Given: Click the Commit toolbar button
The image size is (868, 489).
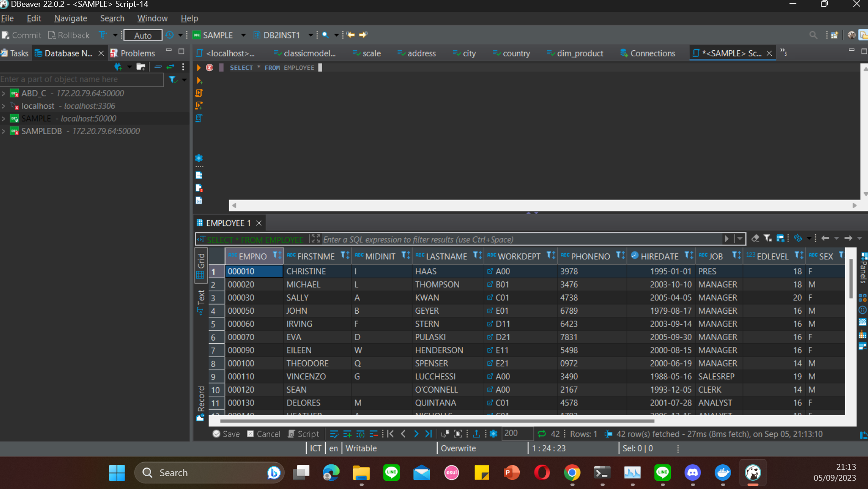Looking at the screenshot, I should [x=21, y=35].
